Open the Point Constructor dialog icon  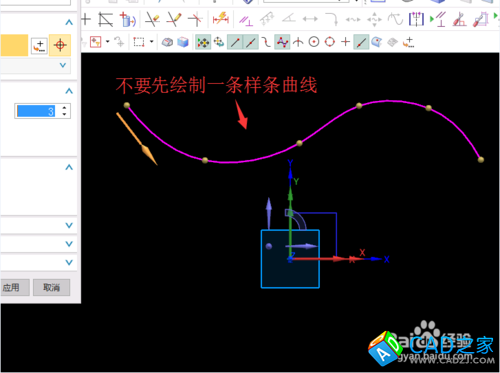[x=39, y=45]
